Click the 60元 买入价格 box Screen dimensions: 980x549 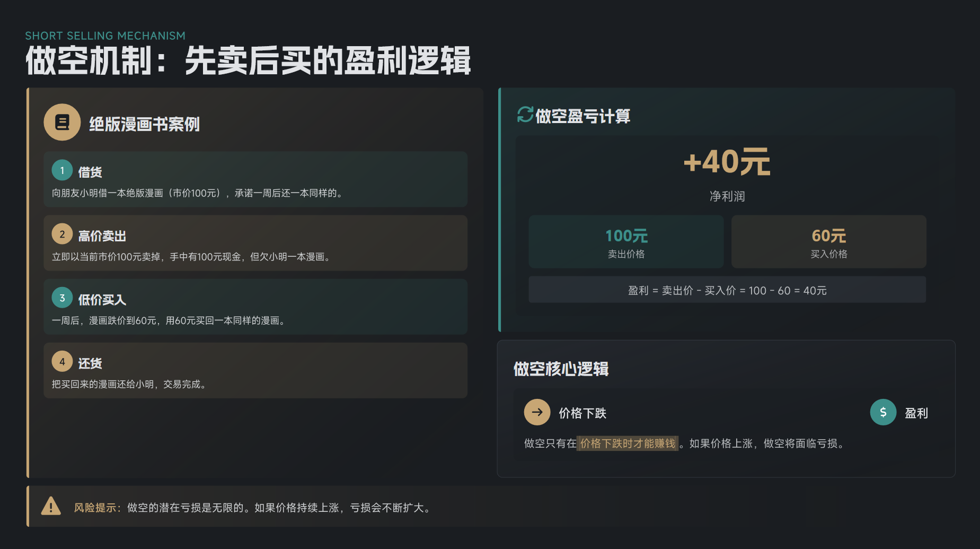(x=829, y=242)
